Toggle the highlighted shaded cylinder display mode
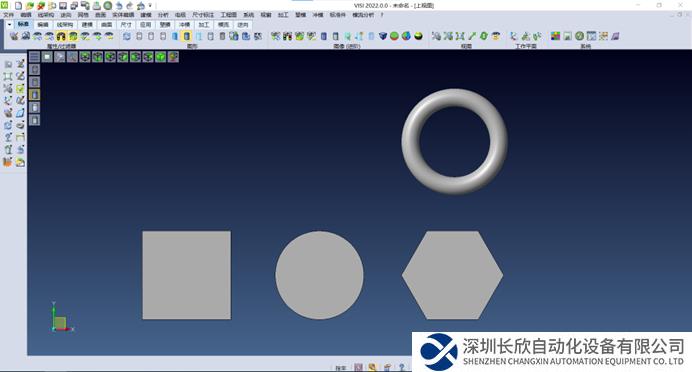 (x=187, y=36)
